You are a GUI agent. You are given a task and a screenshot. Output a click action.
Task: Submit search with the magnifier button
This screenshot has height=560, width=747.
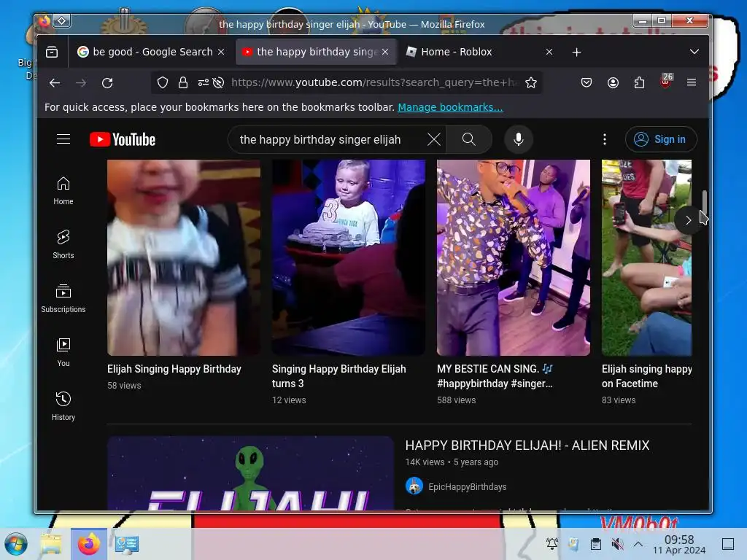tap(469, 139)
